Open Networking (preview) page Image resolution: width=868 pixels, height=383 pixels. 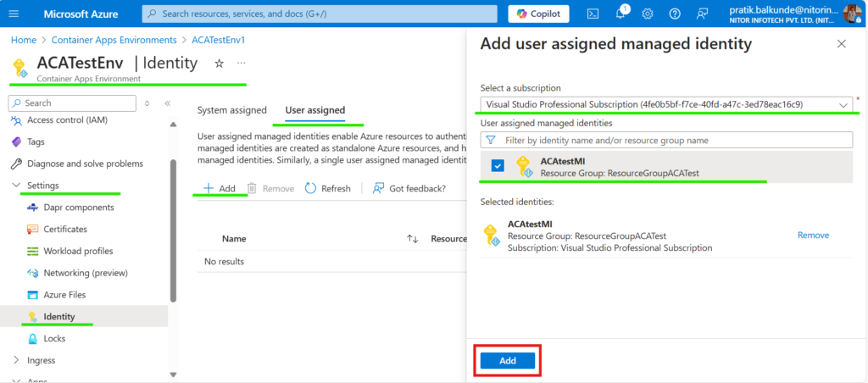(x=84, y=273)
